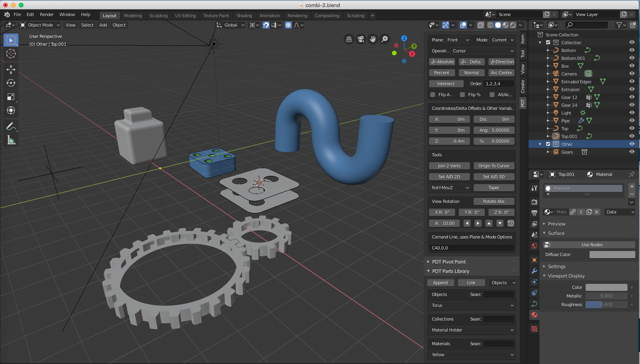Select the Measure tool
Viewport: 640px width, 364px height.
[x=11, y=140]
